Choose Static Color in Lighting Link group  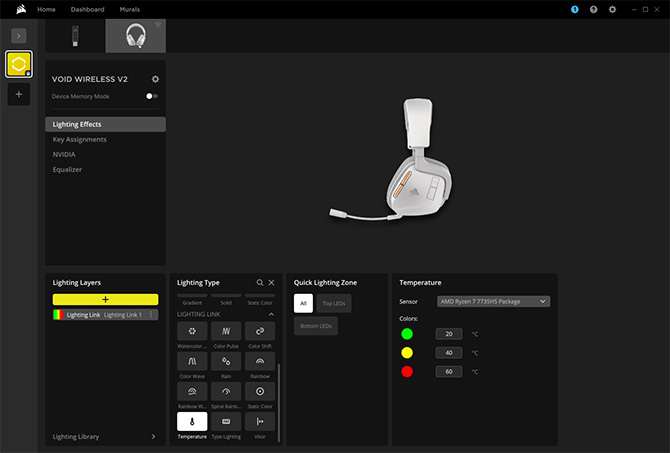point(260,391)
